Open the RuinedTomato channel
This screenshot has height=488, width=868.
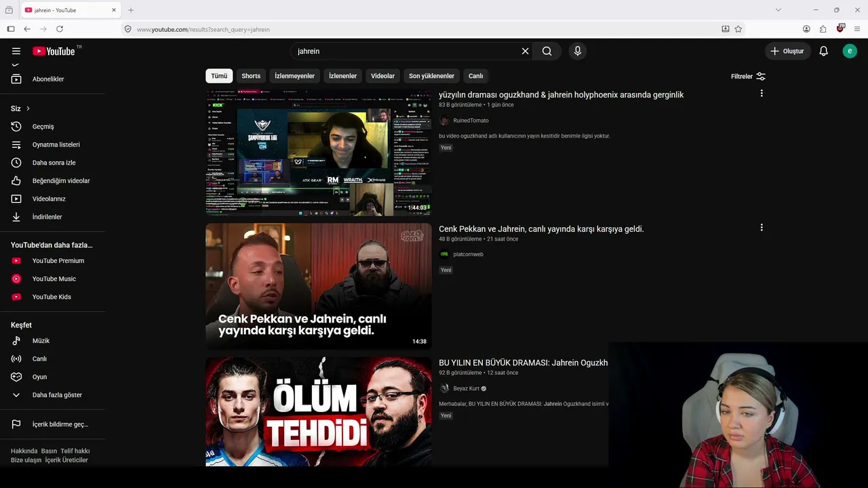point(471,121)
